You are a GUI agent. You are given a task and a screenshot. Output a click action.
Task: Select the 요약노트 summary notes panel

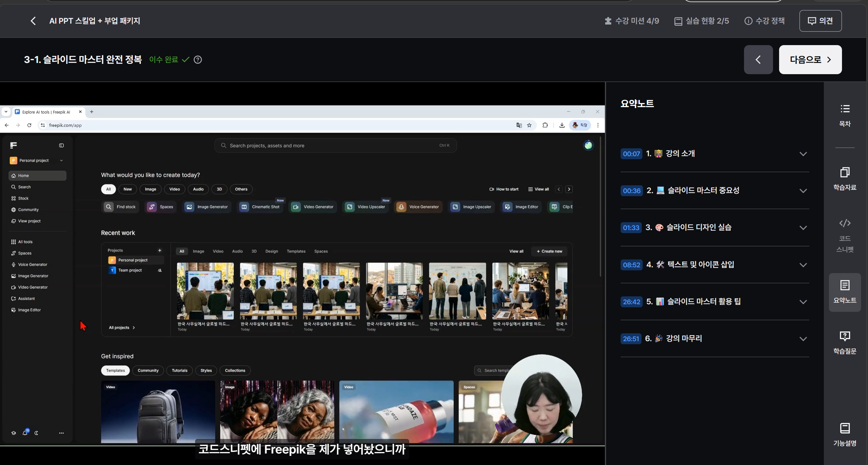point(845,292)
